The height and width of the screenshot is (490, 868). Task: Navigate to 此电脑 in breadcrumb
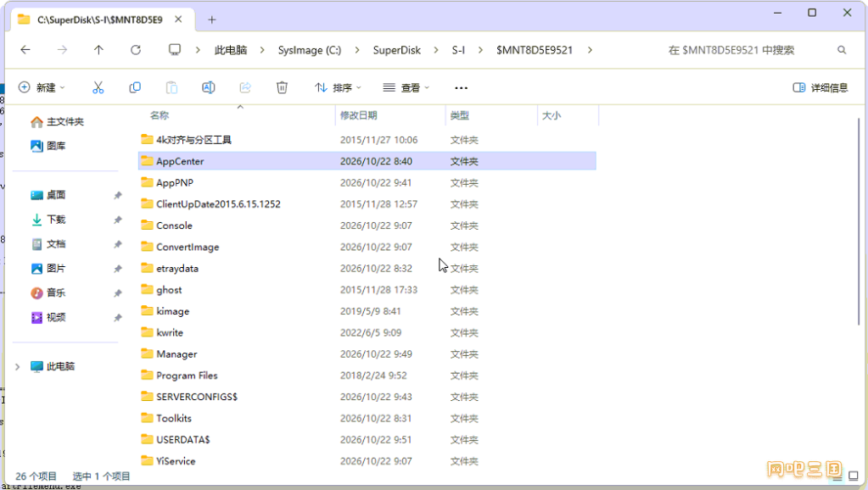click(x=231, y=50)
